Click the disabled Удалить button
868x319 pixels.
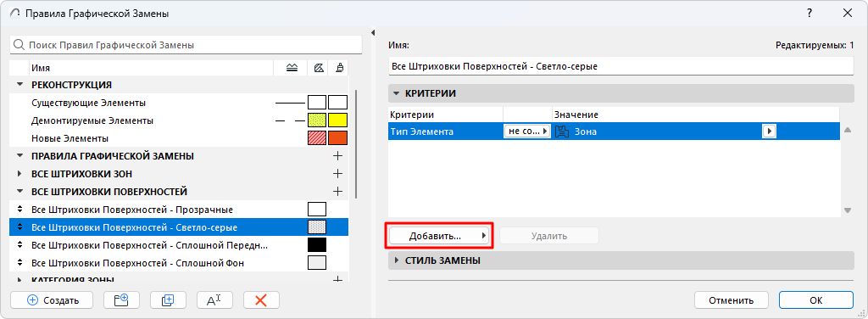(x=549, y=236)
